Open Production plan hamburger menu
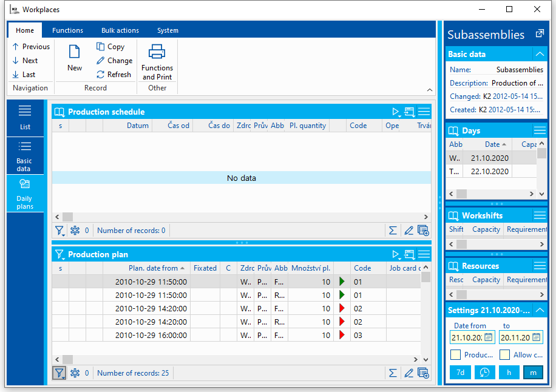556x392 pixels. 424,254
